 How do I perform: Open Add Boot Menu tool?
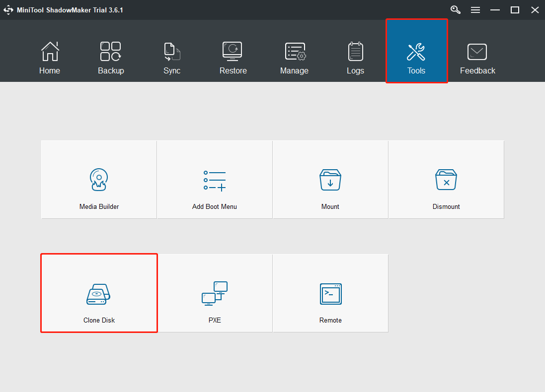click(x=215, y=180)
